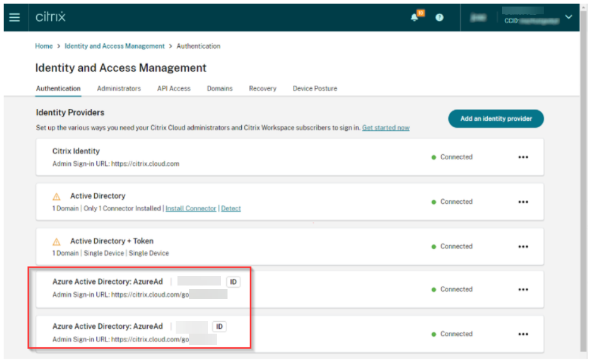This screenshot has width=589, height=364.
Task: Open options menu for Active Directory
Action: [x=523, y=202]
